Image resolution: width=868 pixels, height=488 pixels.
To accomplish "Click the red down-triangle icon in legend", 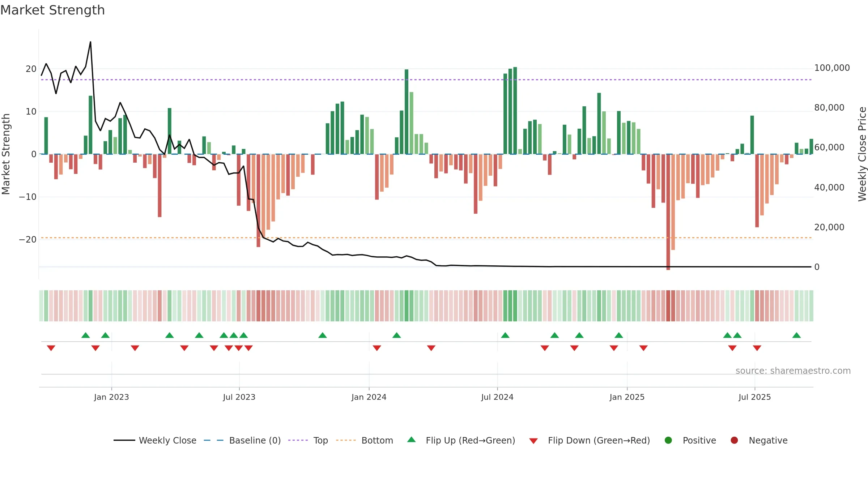I will 533,441.
